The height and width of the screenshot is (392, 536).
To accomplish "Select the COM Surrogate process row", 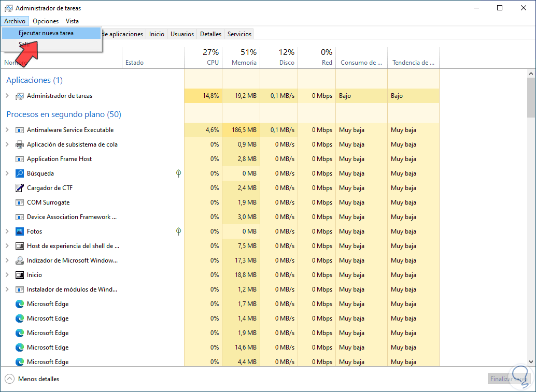I will 220,202.
